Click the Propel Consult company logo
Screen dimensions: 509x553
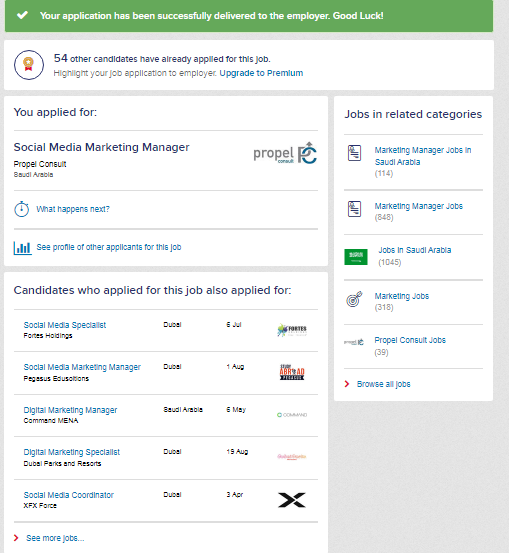(285, 153)
